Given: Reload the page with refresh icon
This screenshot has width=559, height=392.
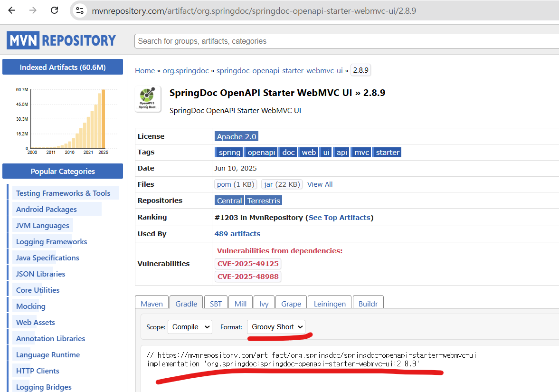Looking at the screenshot, I should click(x=54, y=10).
